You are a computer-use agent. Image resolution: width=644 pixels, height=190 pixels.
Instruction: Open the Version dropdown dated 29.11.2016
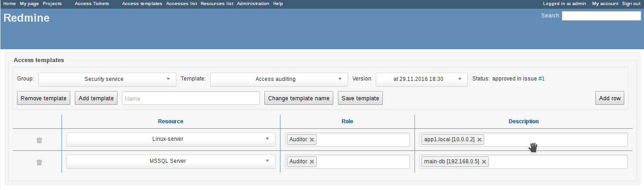(x=422, y=79)
